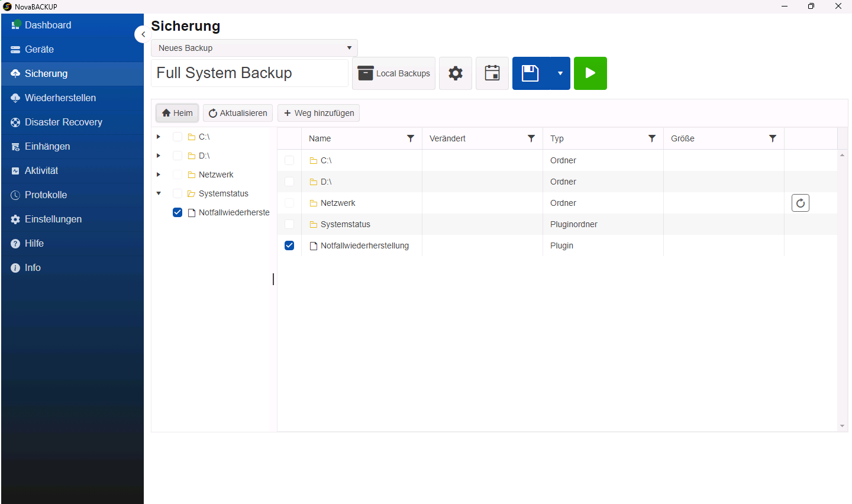The image size is (852, 504).
Task: Save the backup job with the floppy icon
Action: [x=530, y=73]
